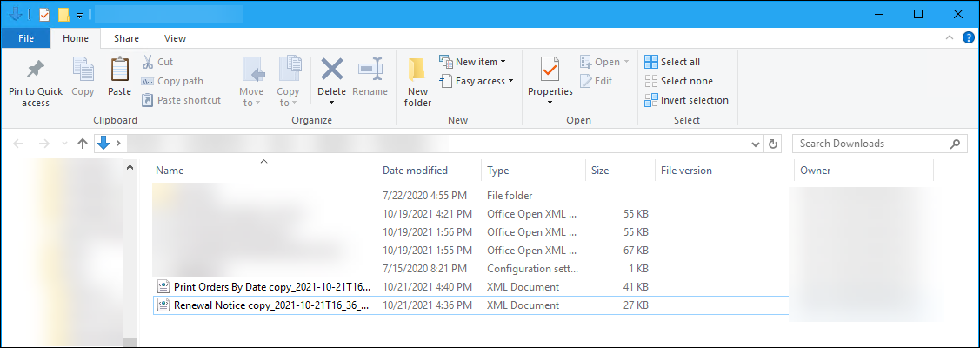Click Pin to Quick access icon
Image resolution: width=980 pixels, height=348 pixels.
[35, 70]
